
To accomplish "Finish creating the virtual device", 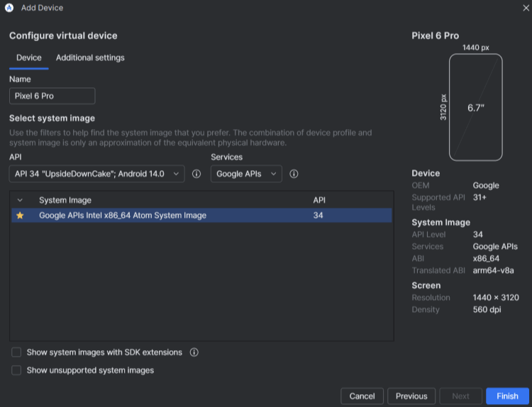I will pos(508,396).
